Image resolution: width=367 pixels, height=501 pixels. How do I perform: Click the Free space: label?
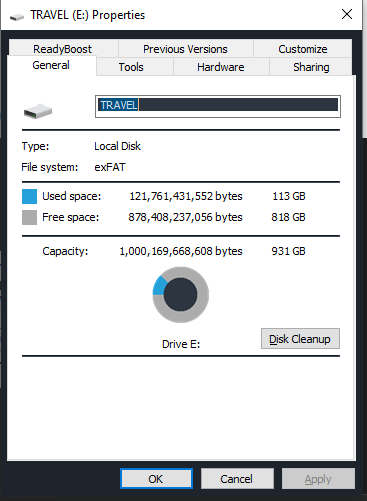click(x=70, y=217)
